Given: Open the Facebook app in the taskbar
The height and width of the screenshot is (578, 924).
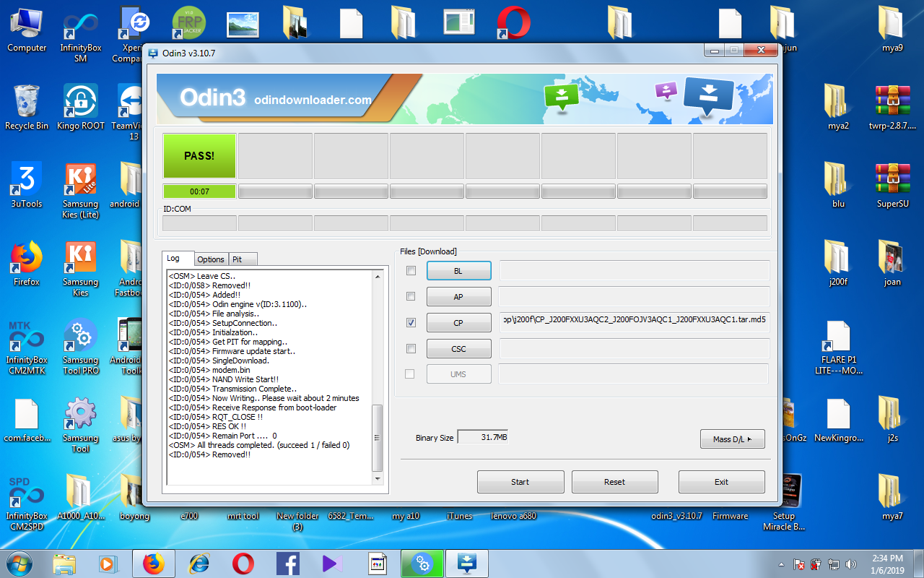Looking at the screenshot, I should pyautogui.click(x=288, y=564).
